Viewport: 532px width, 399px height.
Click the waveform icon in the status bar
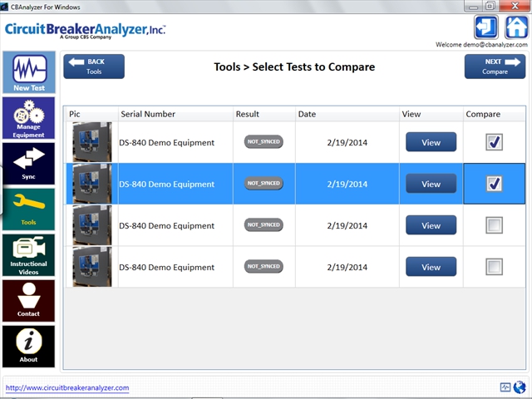[x=505, y=387]
